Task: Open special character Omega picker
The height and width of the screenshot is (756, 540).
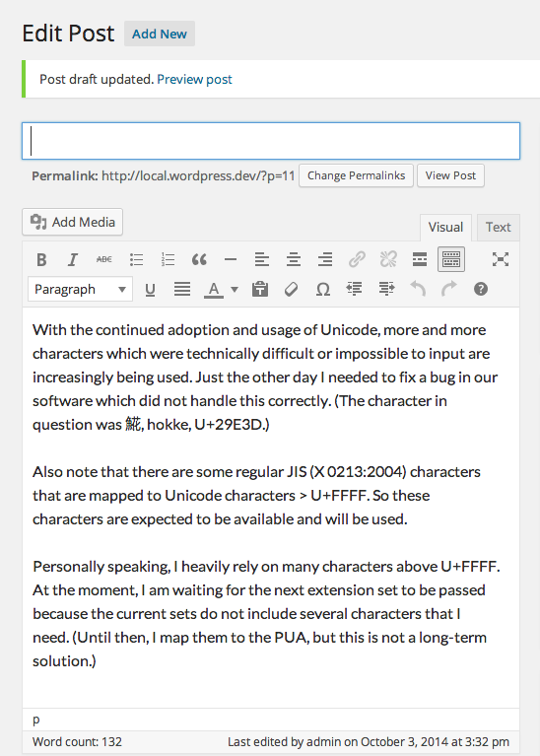Action: [x=322, y=289]
